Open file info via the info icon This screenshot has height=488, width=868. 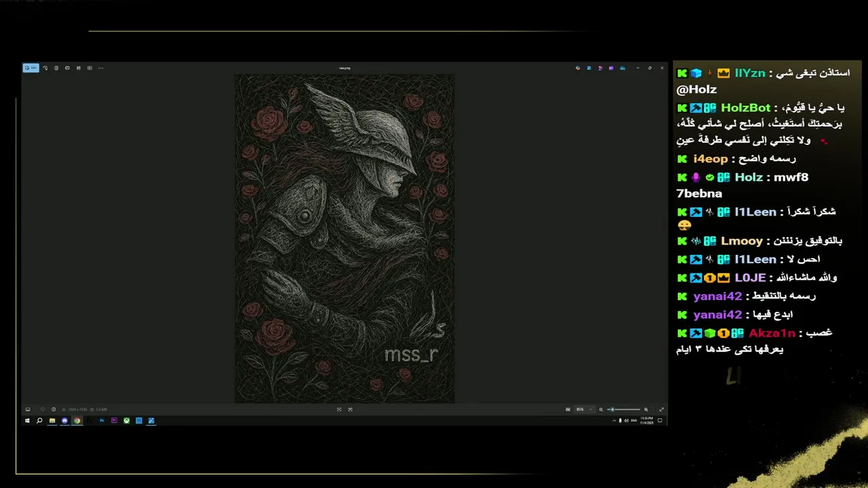[x=54, y=409]
